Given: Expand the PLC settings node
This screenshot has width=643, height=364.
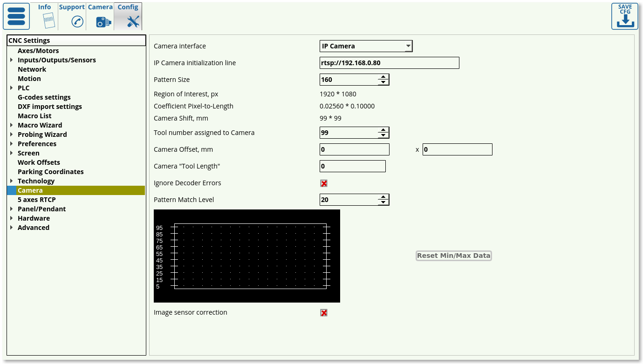Looking at the screenshot, I should coord(11,88).
